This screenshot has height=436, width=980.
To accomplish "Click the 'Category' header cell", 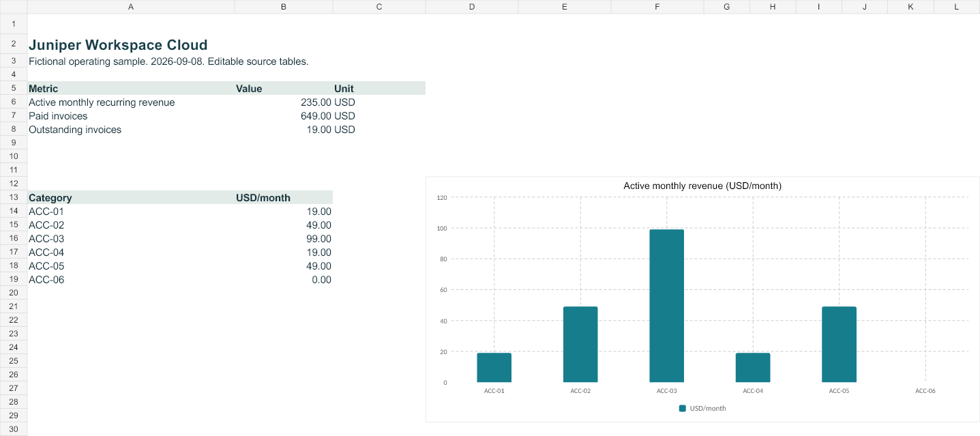I will pos(131,197).
